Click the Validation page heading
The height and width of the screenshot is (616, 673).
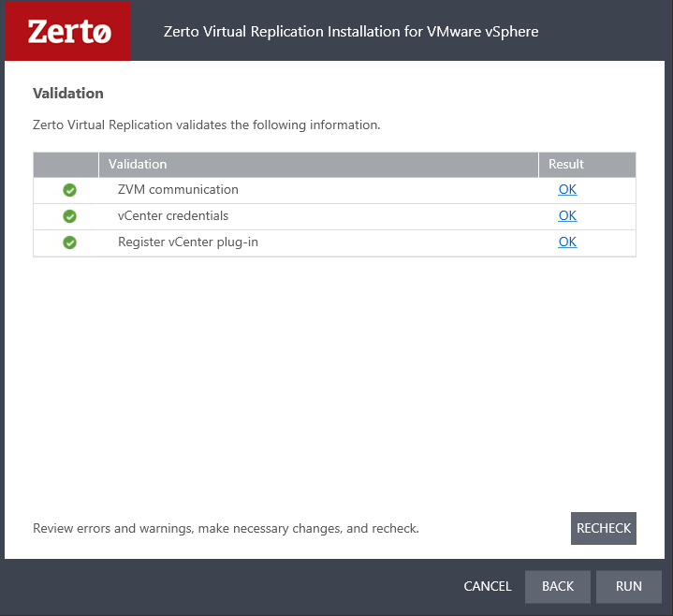[x=68, y=94]
